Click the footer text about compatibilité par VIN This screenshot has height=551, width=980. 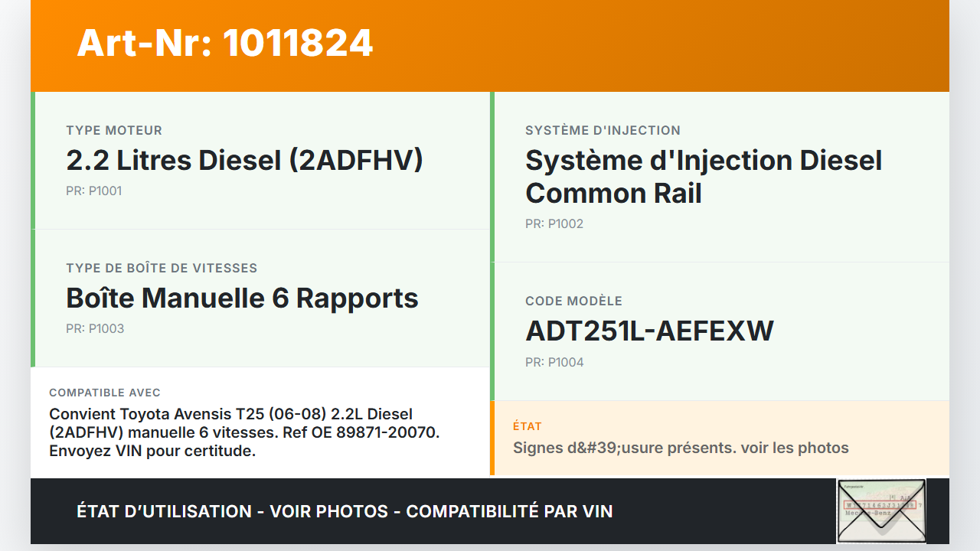point(345,511)
